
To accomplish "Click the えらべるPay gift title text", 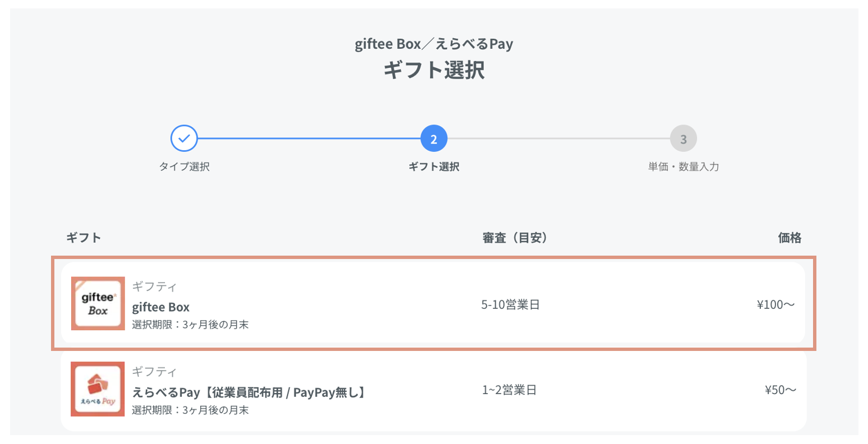I will click(250, 392).
